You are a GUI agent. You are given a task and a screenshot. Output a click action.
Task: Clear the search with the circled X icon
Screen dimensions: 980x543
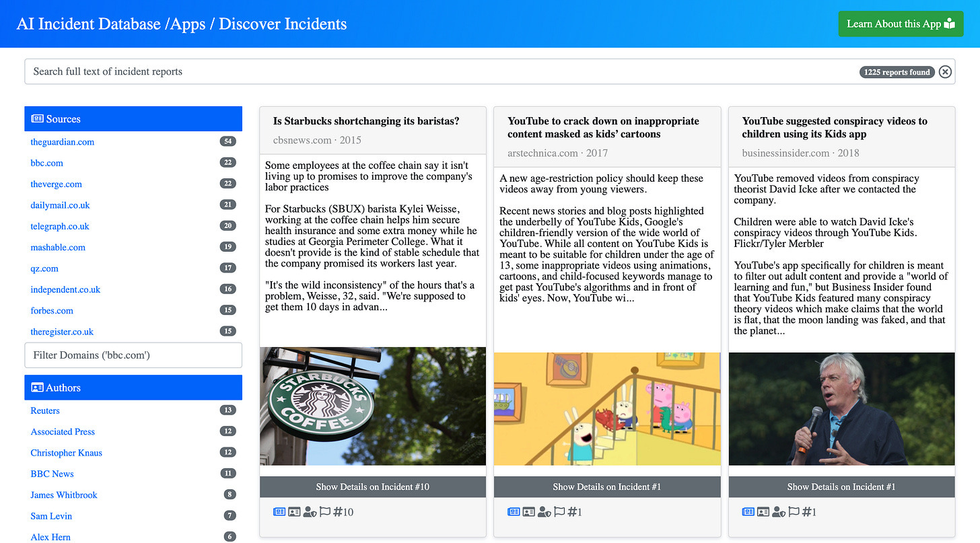pos(945,72)
